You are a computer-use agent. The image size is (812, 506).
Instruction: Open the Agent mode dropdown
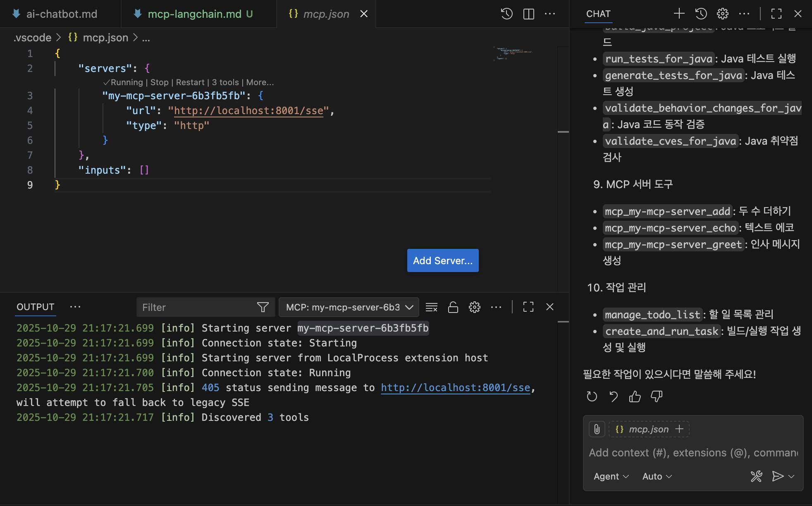click(x=611, y=476)
